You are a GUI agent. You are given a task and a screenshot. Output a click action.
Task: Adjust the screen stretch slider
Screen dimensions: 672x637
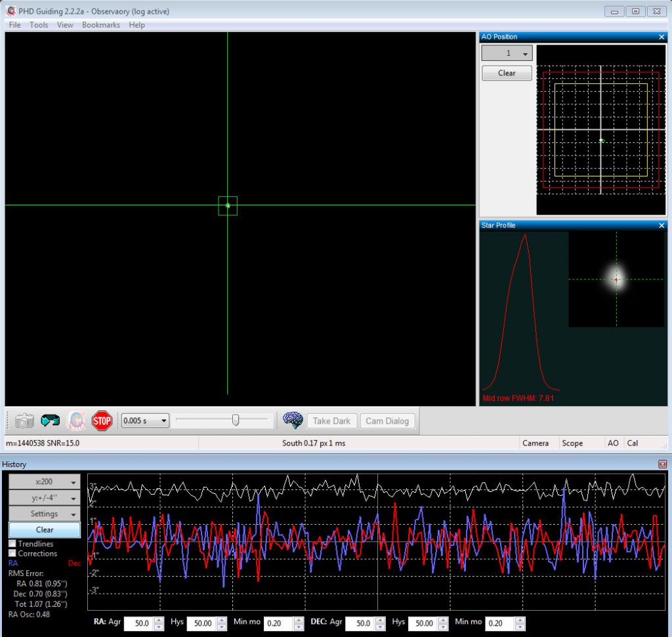point(234,421)
